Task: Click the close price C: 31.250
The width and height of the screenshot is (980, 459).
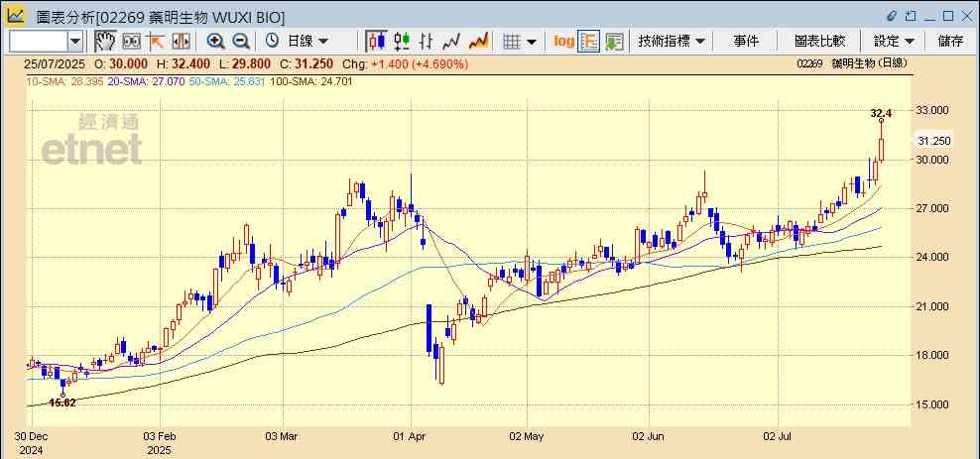Action: (307, 63)
